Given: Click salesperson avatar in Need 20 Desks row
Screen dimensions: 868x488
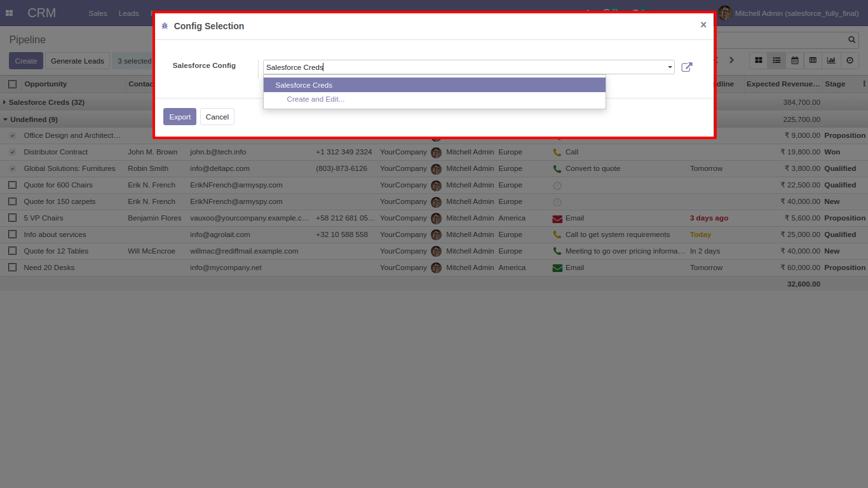Looking at the screenshot, I should tap(436, 268).
